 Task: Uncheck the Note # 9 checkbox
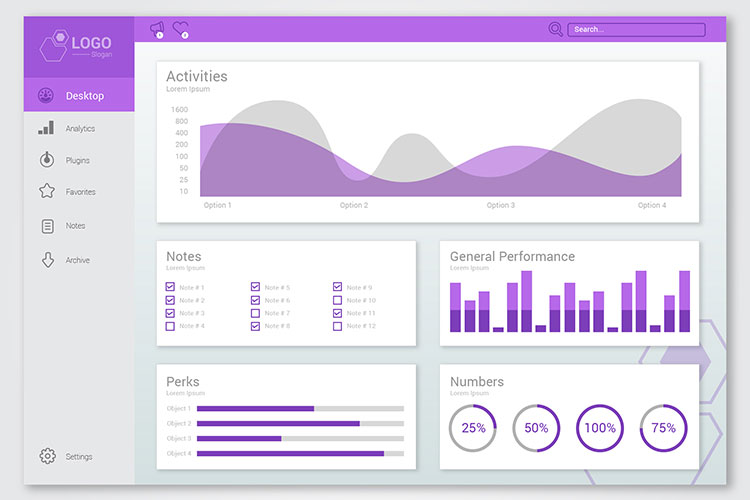[338, 287]
